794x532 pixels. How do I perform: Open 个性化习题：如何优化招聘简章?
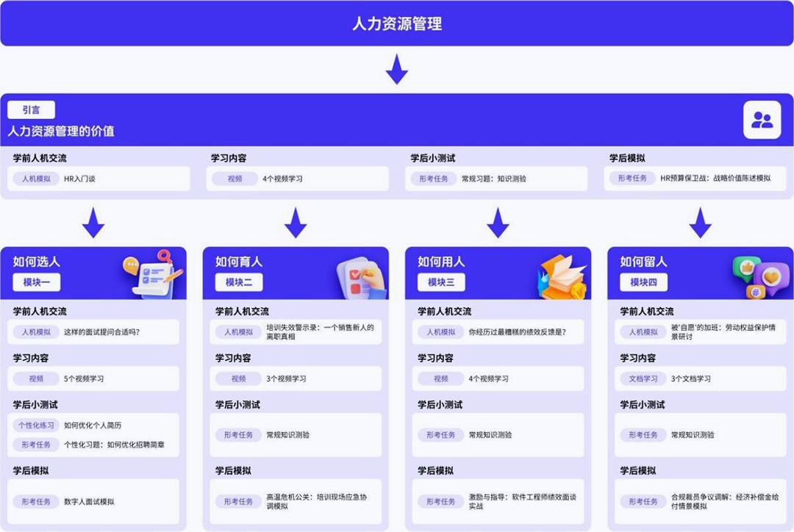[114, 445]
